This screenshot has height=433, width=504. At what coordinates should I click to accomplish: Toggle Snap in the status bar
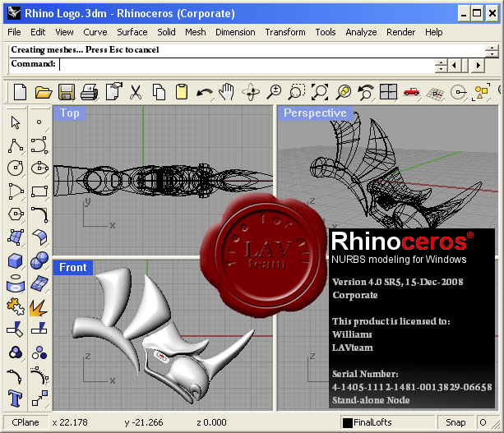point(455,422)
